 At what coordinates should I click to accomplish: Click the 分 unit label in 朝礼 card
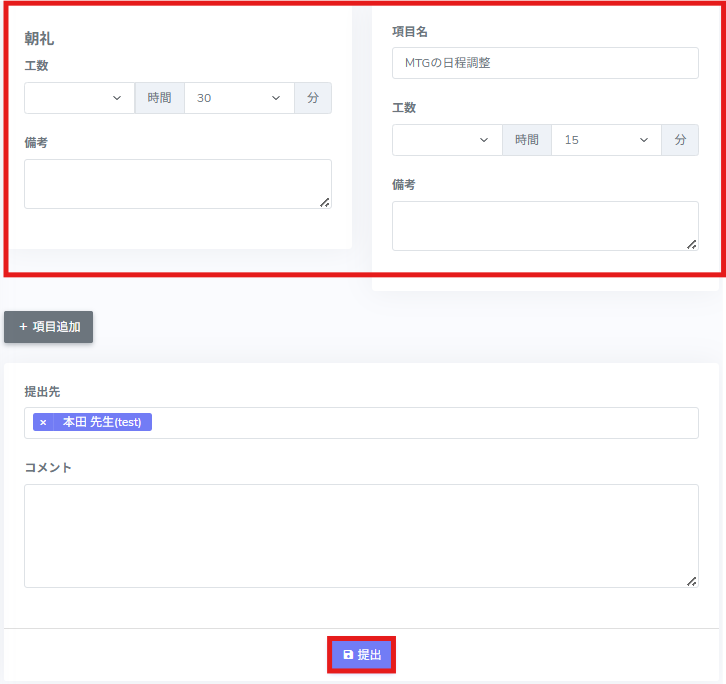313,98
